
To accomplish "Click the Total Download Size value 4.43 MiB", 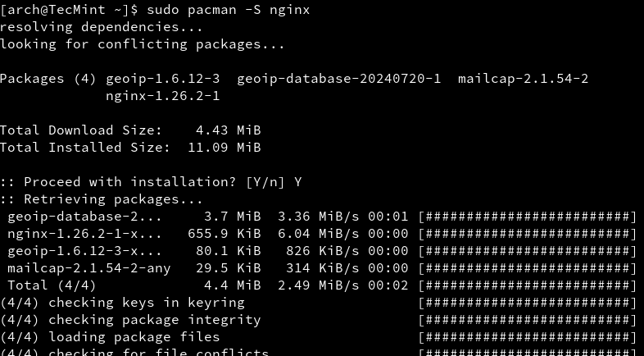I will 228,130.
